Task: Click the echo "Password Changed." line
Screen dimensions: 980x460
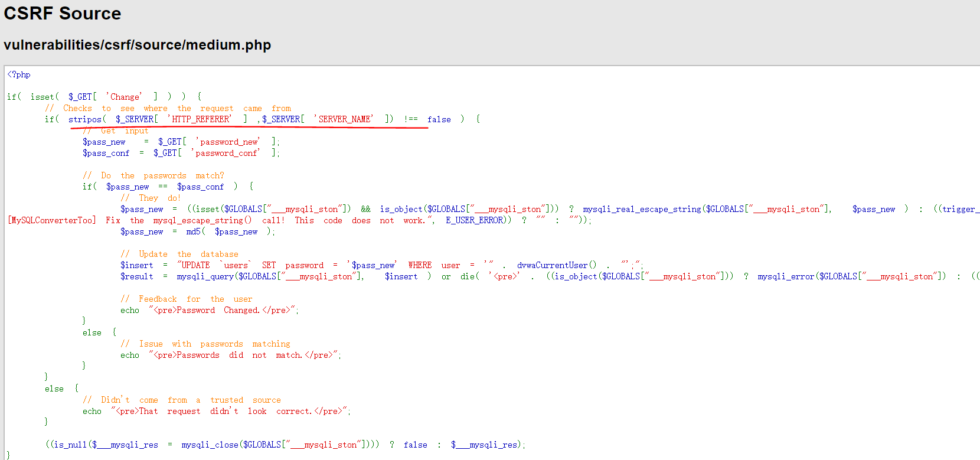Action: click(x=210, y=311)
